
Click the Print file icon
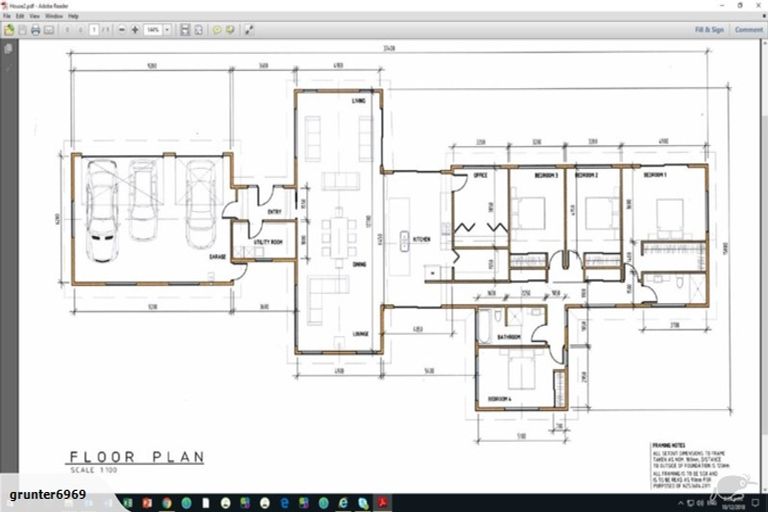(x=35, y=30)
